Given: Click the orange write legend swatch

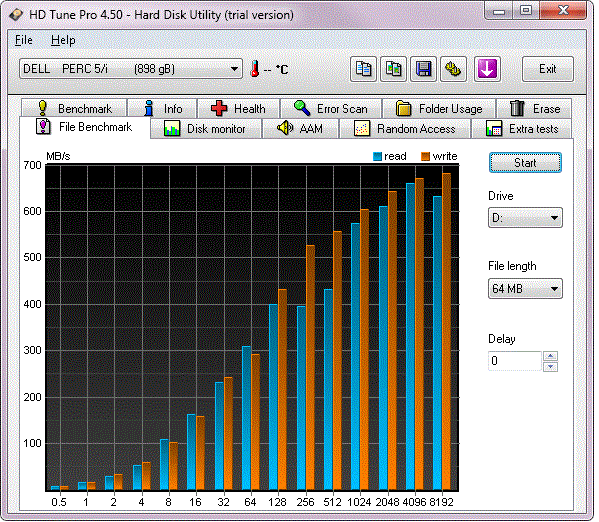Looking at the screenshot, I should [425, 156].
